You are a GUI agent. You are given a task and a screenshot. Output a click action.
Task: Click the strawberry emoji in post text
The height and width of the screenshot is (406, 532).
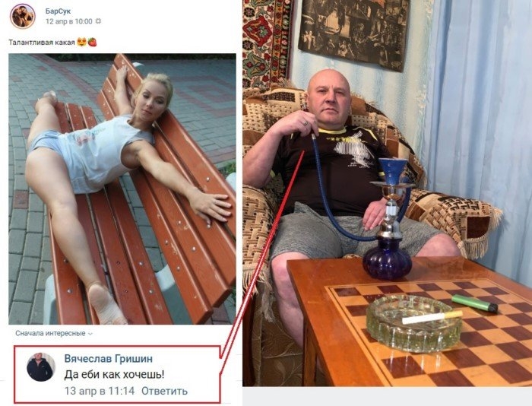[92, 43]
